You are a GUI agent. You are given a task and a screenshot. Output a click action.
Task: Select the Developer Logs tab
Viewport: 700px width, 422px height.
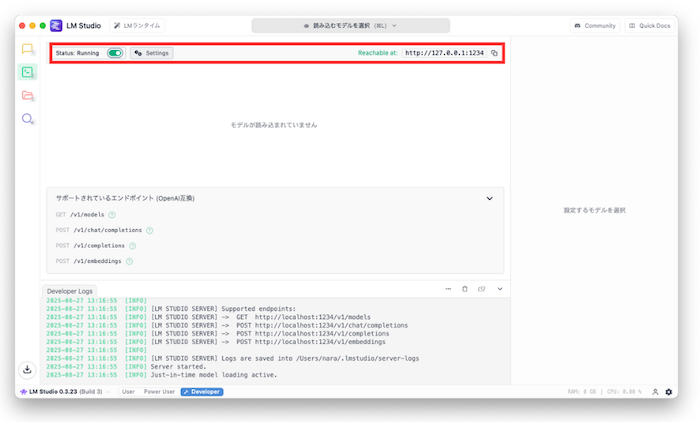[x=70, y=291]
